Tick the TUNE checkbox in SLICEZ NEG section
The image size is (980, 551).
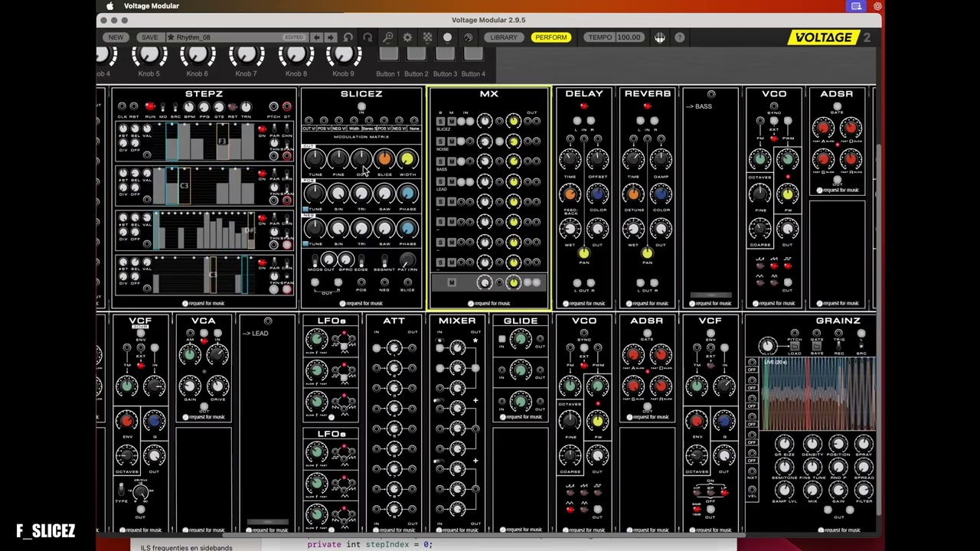point(306,244)
